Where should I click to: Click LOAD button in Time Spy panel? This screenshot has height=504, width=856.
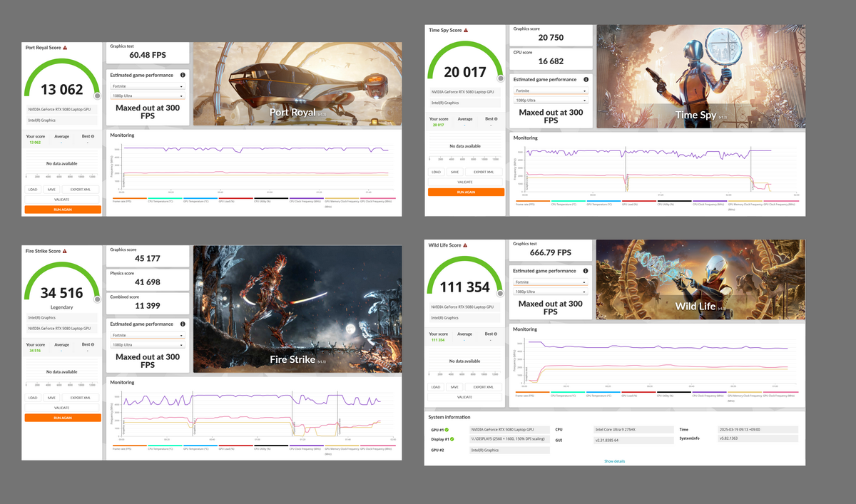(x=436, y=172)
